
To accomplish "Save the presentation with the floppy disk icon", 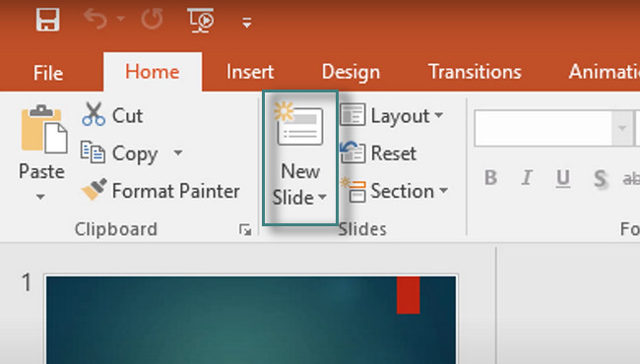I will click(x=48, y=20).
